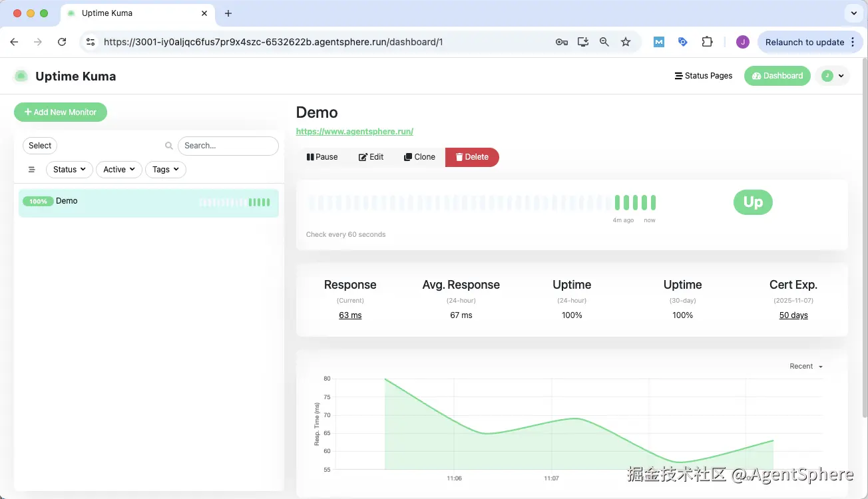
Task: Delete the Demo monitor
Action: [472, 157]
